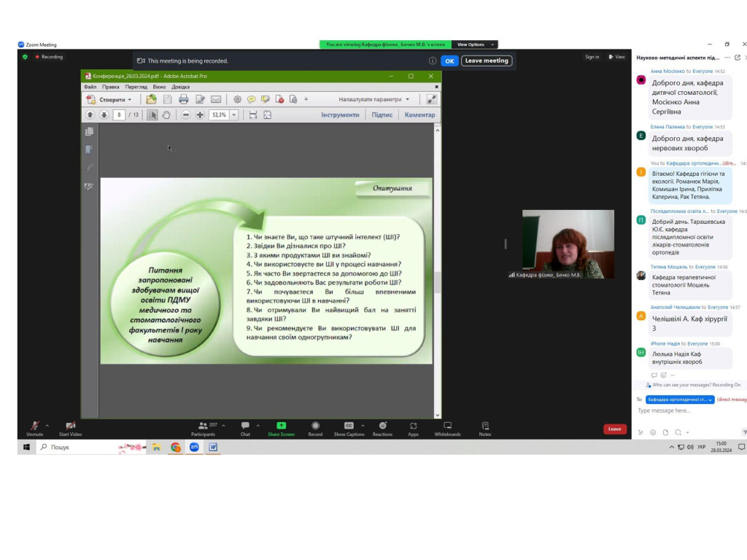Open the zoom percentage dropdown in Acrobat
The image size is (747, 560).
[x=234, y=114]
